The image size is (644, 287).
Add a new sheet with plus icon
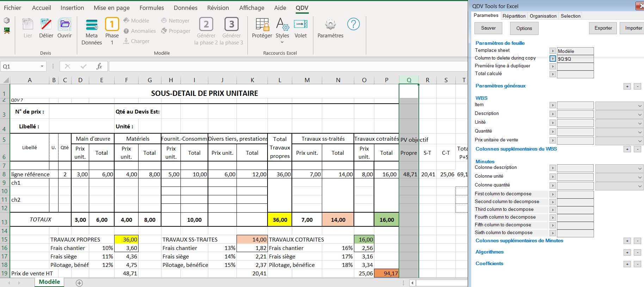point(79,283)
